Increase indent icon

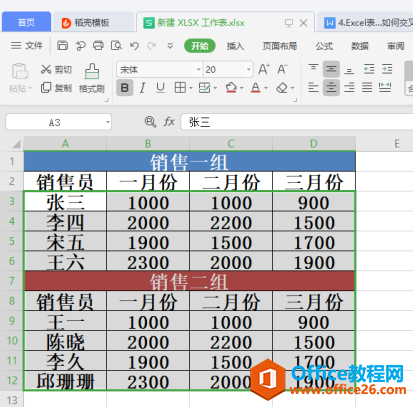[x=387, y=69]
